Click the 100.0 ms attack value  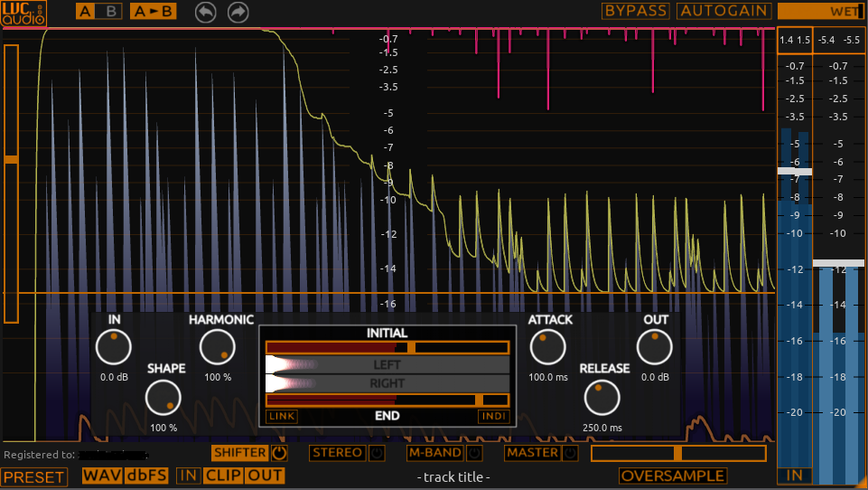click(x=548, y=377)
